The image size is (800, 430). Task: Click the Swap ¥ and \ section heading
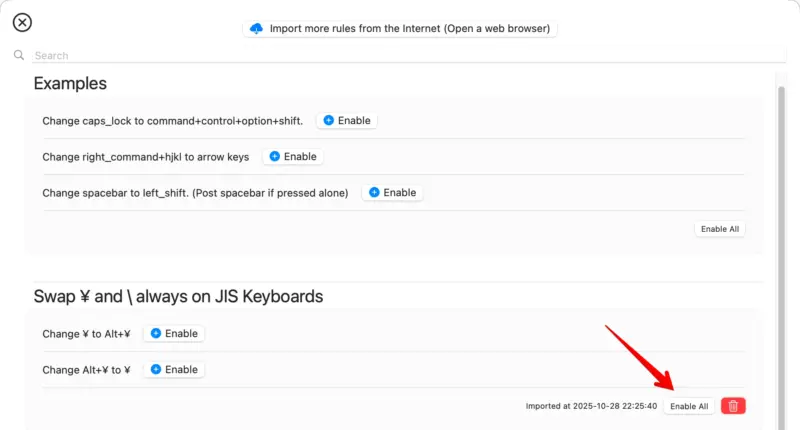[178, 296]
